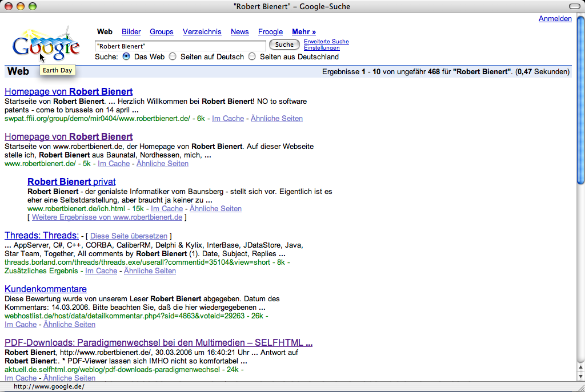Choose the "Seiten auf Deutsch" radio button
This screenshot has width=585, height=392.
(x=173, y=56)
